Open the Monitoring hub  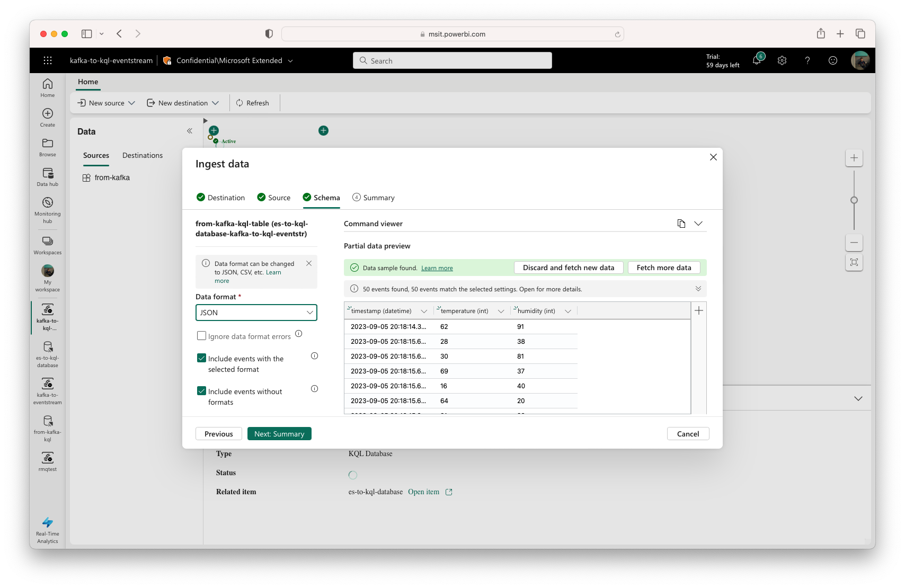pos(47,208)
